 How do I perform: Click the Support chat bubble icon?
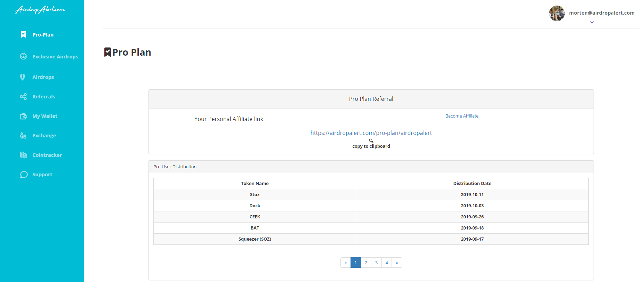[24, 175]
